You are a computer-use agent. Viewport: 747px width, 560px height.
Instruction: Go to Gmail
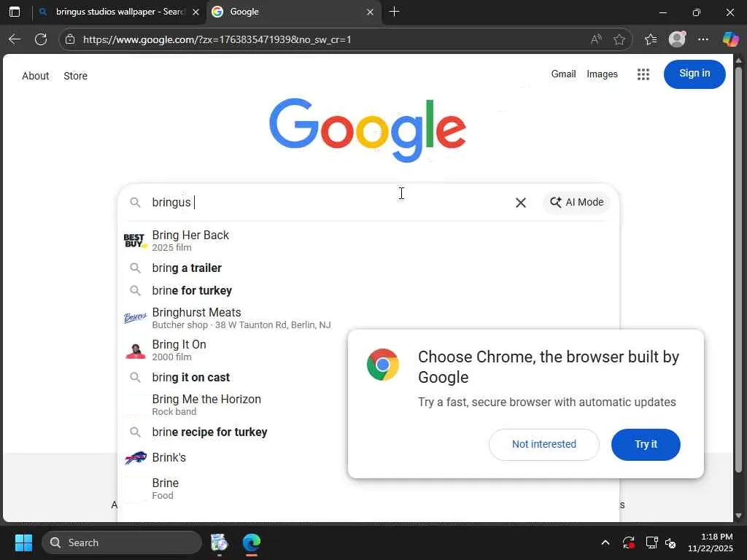[563, 74]
